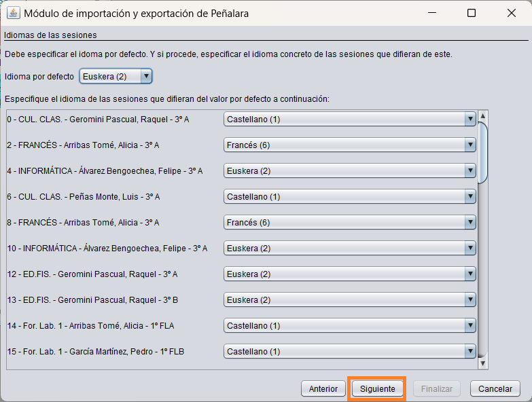Image resolution: width=532 pixels, height=402 pixels.
Task: Open language dropdown for session 8 FRANCÉS
Action: pos(349,222)
